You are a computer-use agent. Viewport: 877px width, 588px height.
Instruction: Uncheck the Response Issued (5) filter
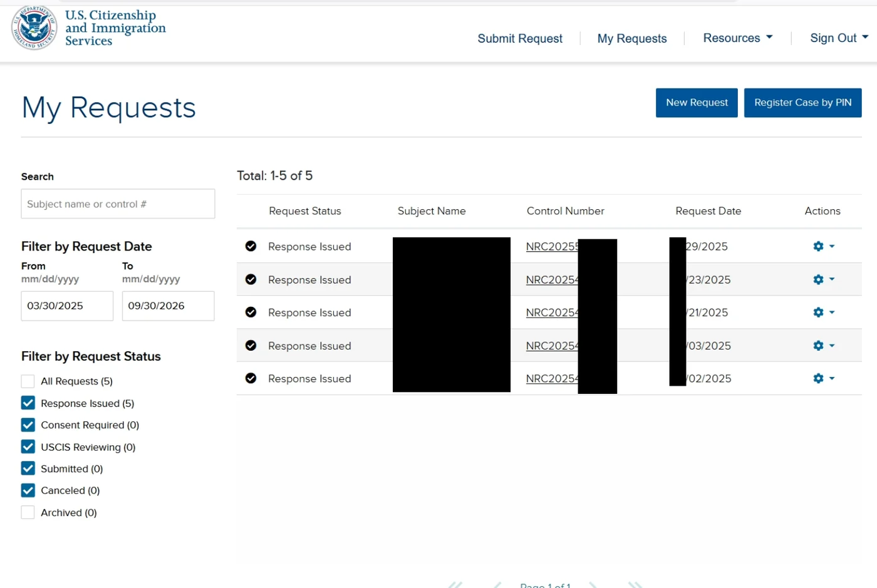28,403
